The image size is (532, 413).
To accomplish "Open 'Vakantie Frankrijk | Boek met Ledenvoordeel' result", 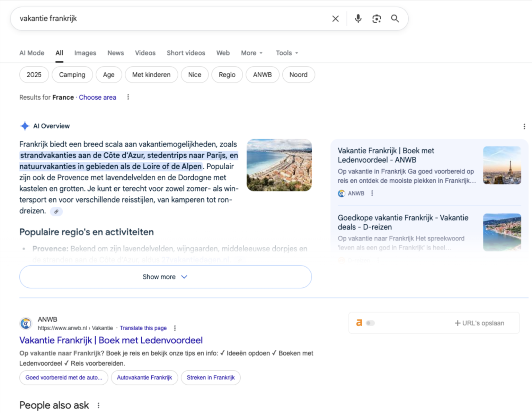I will [x=111, y=340].
